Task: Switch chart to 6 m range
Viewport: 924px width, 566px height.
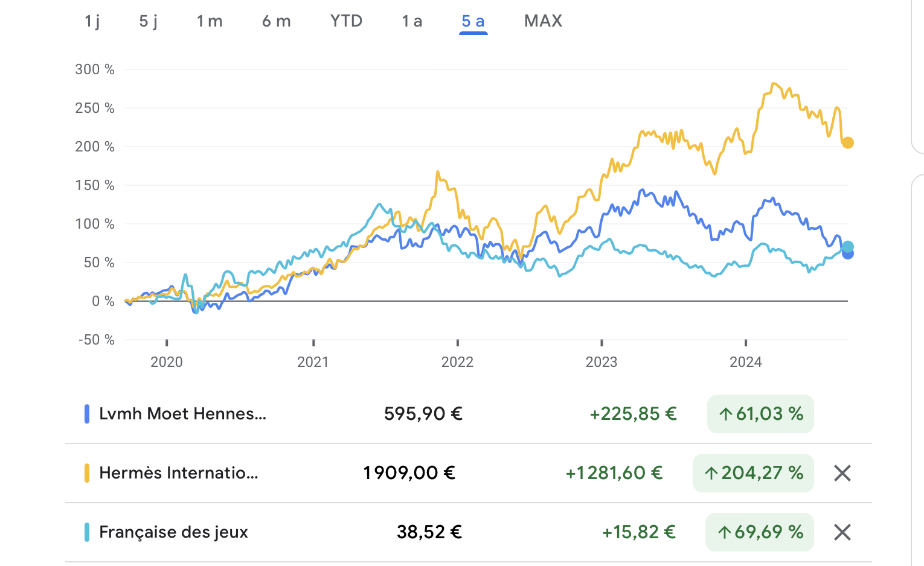Action: pos(277,21)
